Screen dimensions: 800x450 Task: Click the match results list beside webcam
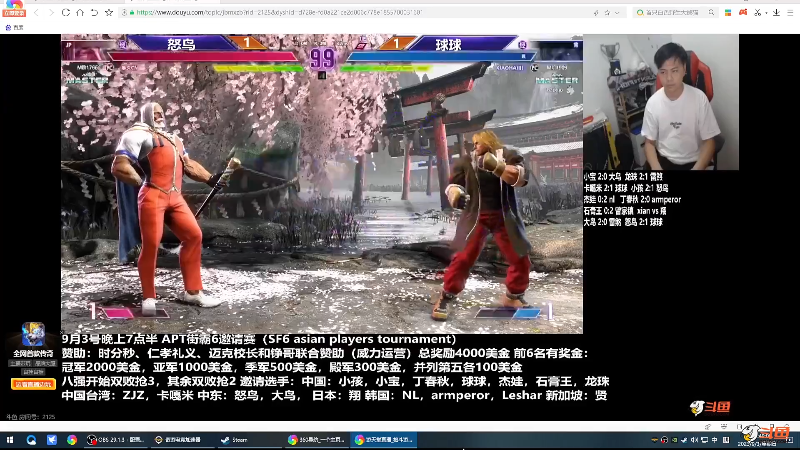pos(632,199)
